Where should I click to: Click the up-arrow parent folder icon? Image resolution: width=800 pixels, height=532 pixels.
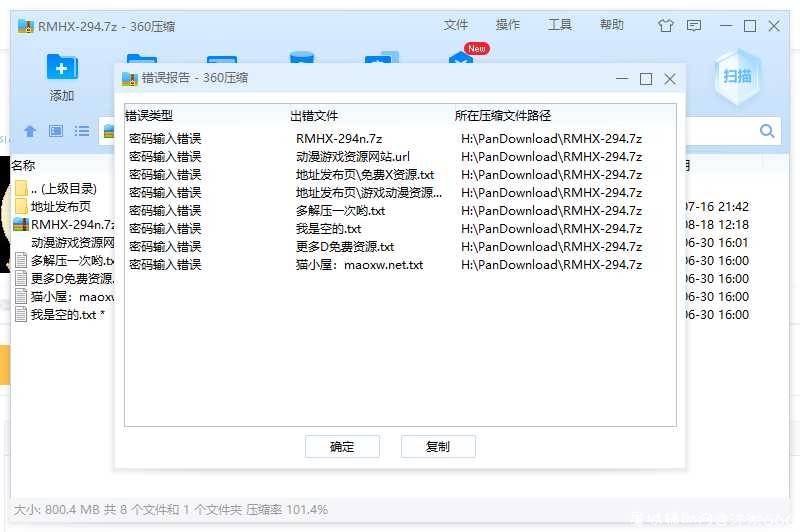[30, 131]
